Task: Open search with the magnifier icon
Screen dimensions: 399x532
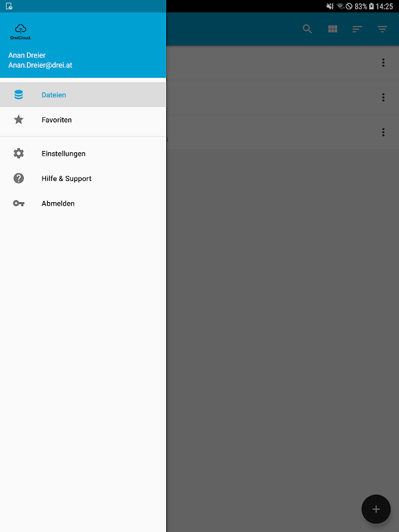Action: (x=307, y=29)
